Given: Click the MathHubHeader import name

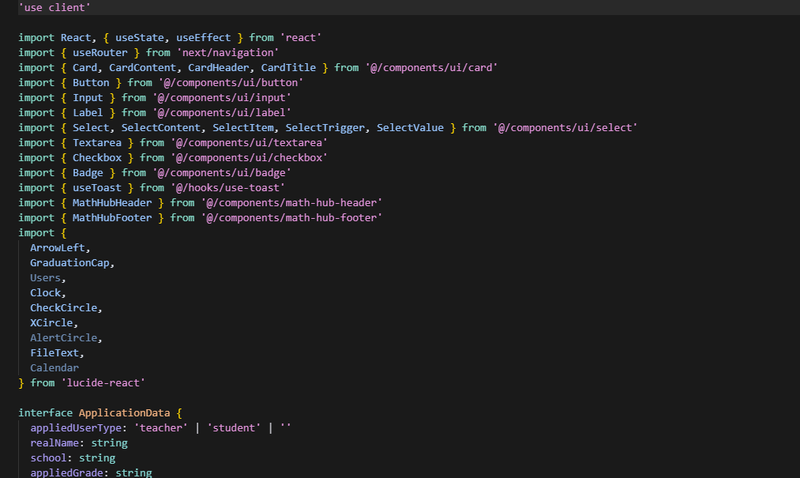Looking at the screenshot, I should coord(112,203).
